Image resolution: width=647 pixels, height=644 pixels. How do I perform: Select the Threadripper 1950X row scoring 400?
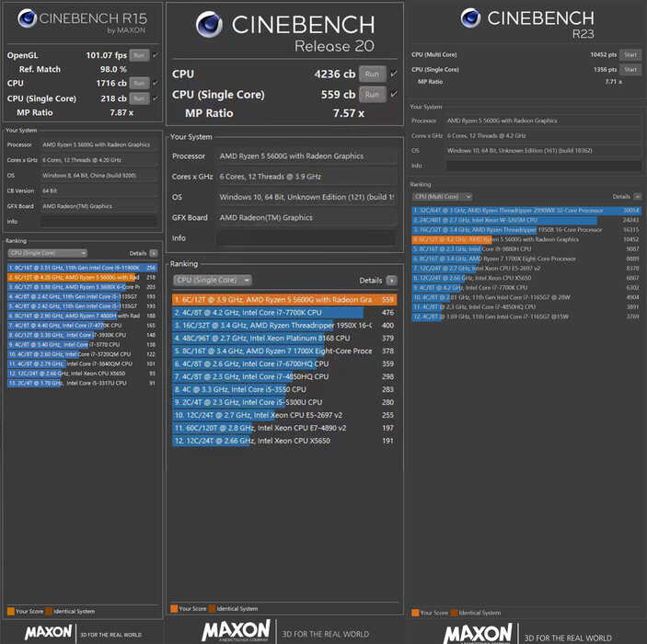coord(284,326)
